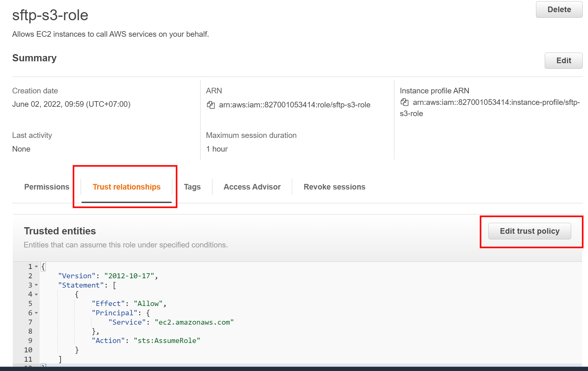Click the Last activity label

pos(32,135)
